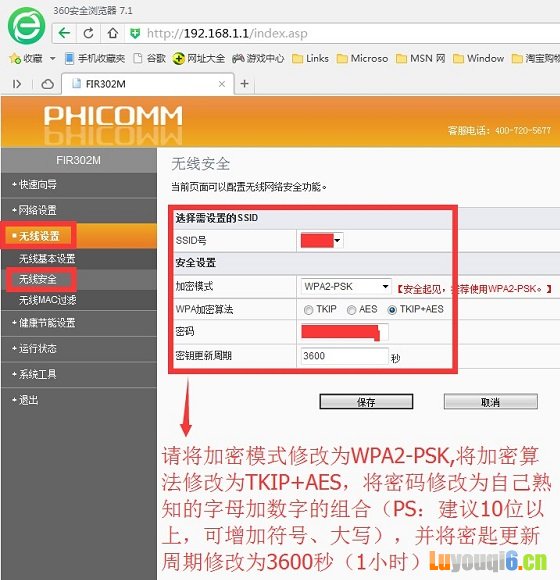Click the 360 browser logo icon

coord(26,26)
